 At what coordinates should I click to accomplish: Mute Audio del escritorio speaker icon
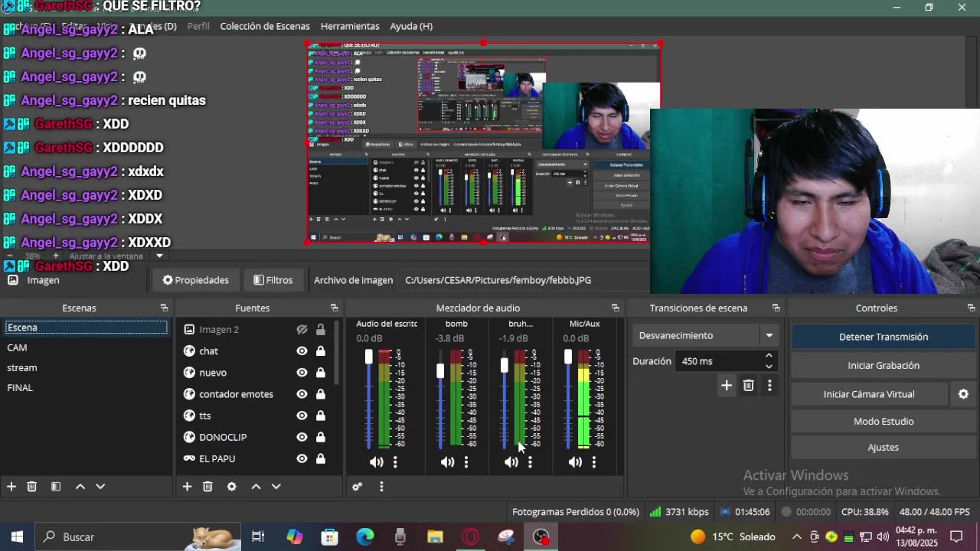tap(376, 462)
